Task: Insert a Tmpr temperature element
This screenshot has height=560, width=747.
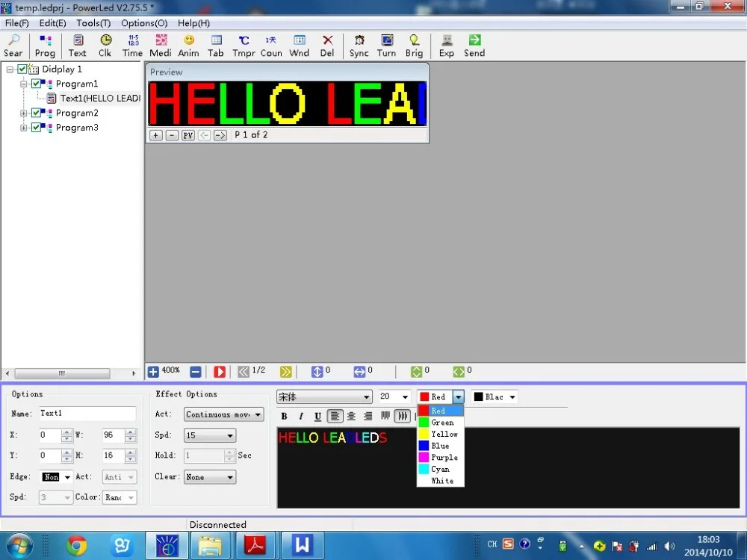Action: 244,46
